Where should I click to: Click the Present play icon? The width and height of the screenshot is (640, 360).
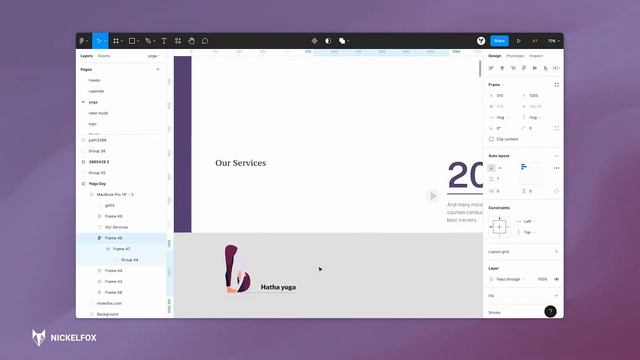point(518,41)
